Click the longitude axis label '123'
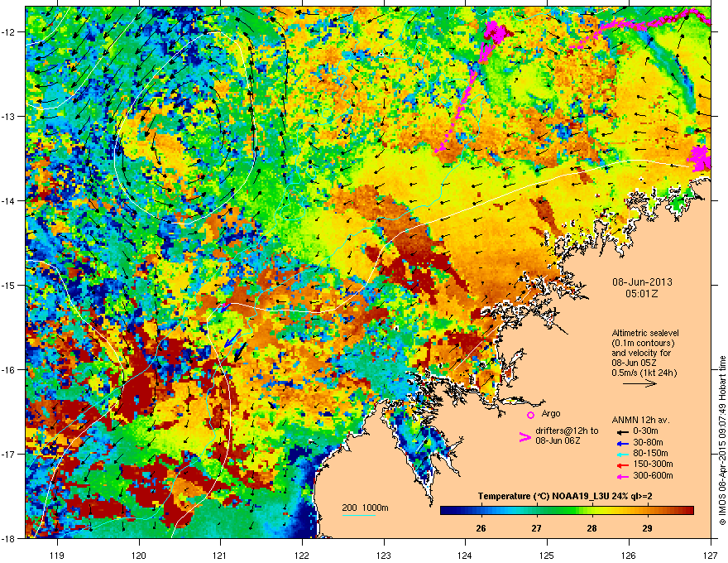The image size is (728, 563). pos(384,555)
